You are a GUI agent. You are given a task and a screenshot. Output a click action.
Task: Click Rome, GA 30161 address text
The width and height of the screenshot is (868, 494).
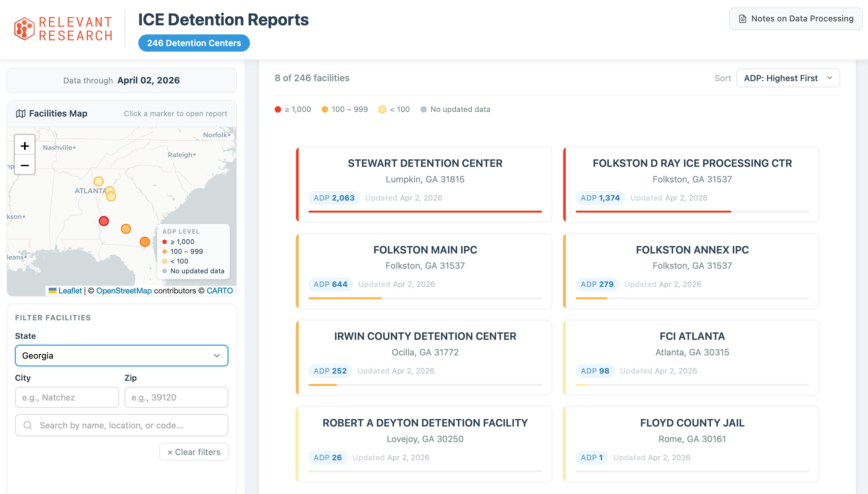pyautogui.click(x=692, y=439)
